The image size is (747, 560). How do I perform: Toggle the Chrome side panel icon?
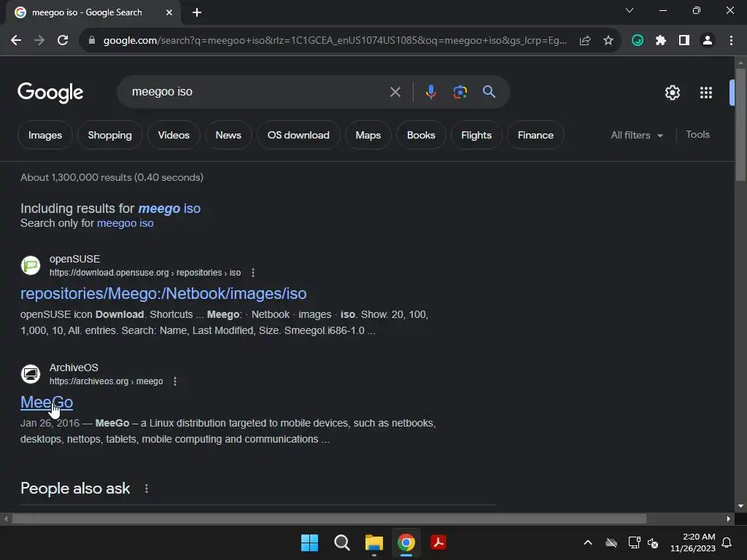[x=684, y=41]
